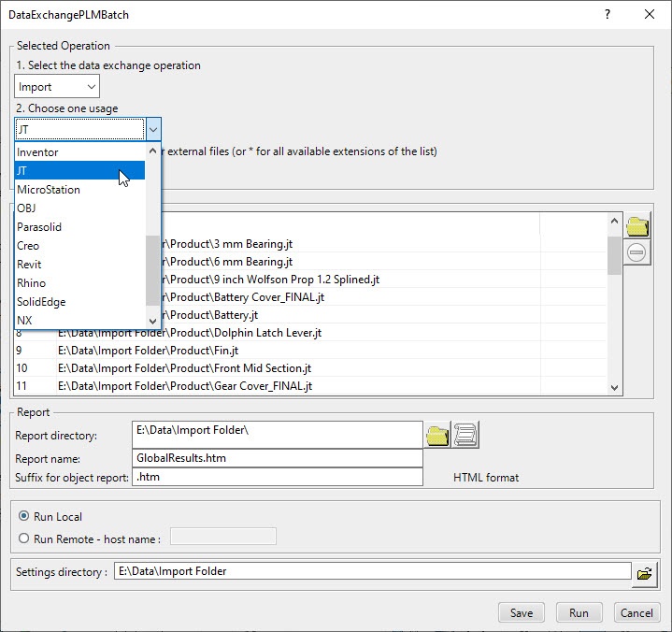672x632 pixels.
Task: Click the file list scroll up arrow
Action: [614, 221]
